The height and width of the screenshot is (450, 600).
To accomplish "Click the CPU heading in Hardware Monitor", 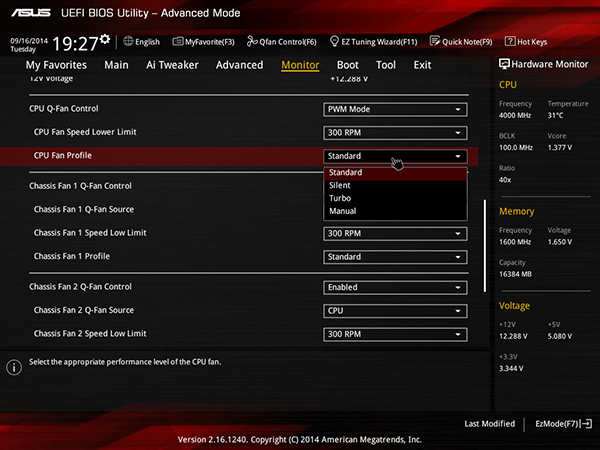I will [x=508, y=85].
